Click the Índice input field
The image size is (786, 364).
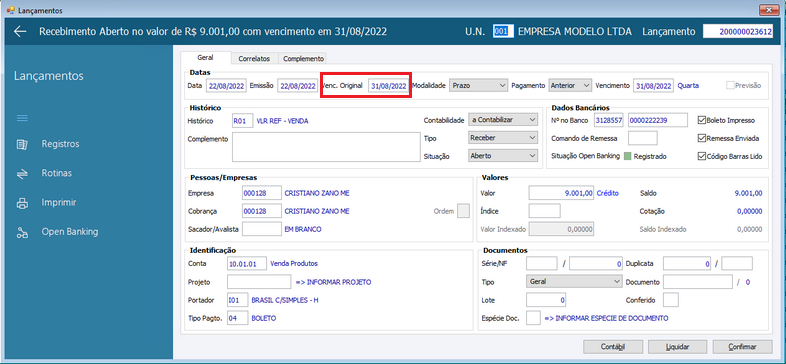coord(544,211)
